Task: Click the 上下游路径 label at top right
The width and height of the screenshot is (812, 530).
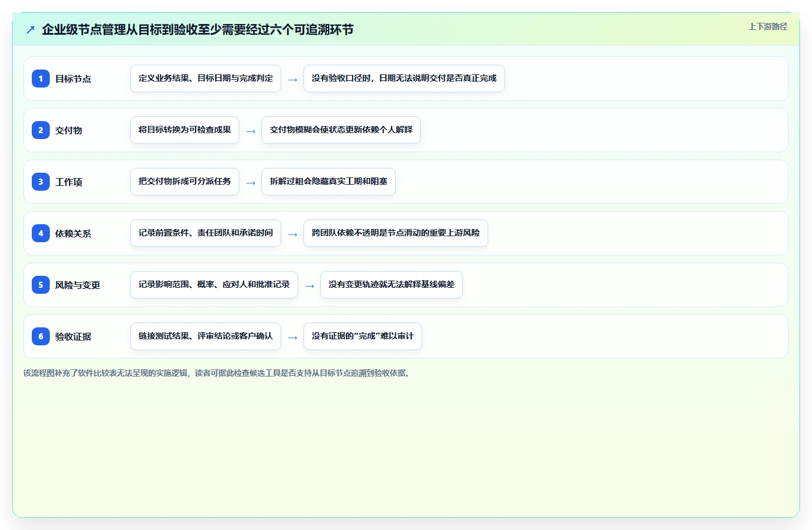Action: (x=768, y=26)
